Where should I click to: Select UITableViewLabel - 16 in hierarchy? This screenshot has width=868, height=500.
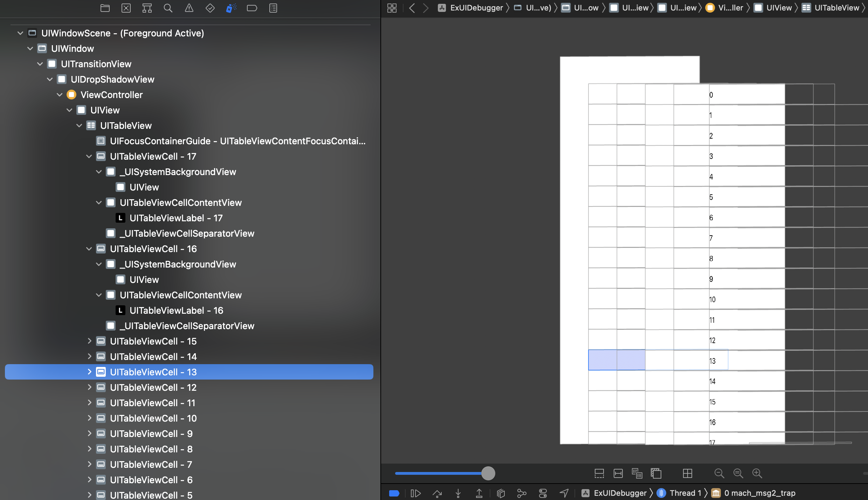(176, 311)
